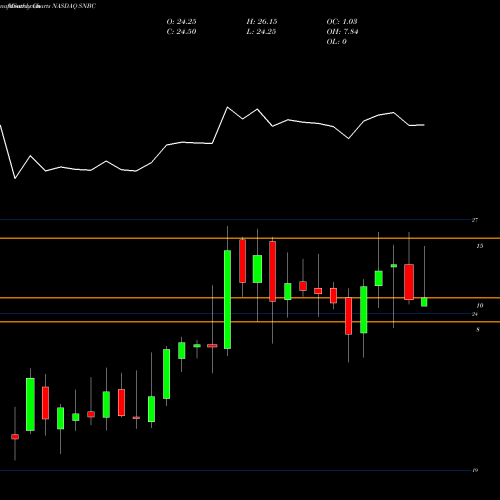Select the open value 'O: 24.25'
500x500 pixels.
tap(181, 22)
